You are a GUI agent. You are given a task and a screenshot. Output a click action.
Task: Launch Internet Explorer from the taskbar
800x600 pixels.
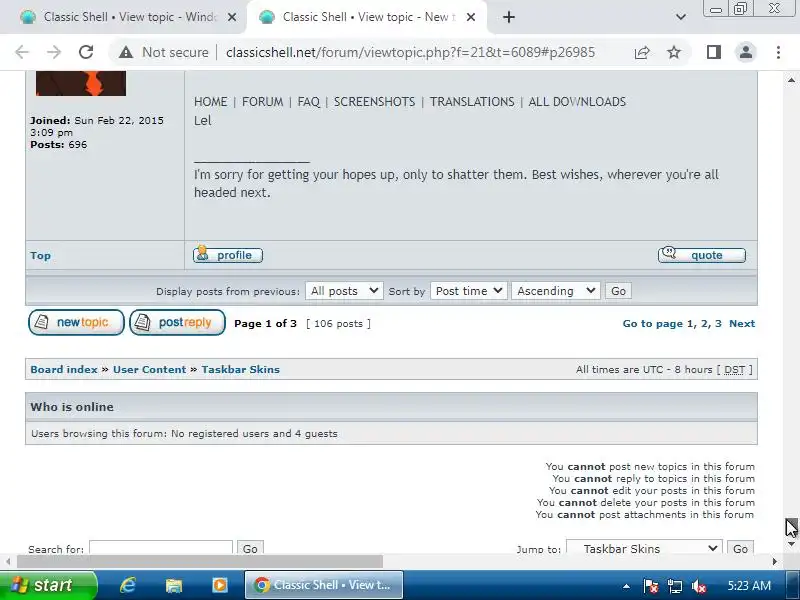tap(128, 585)
